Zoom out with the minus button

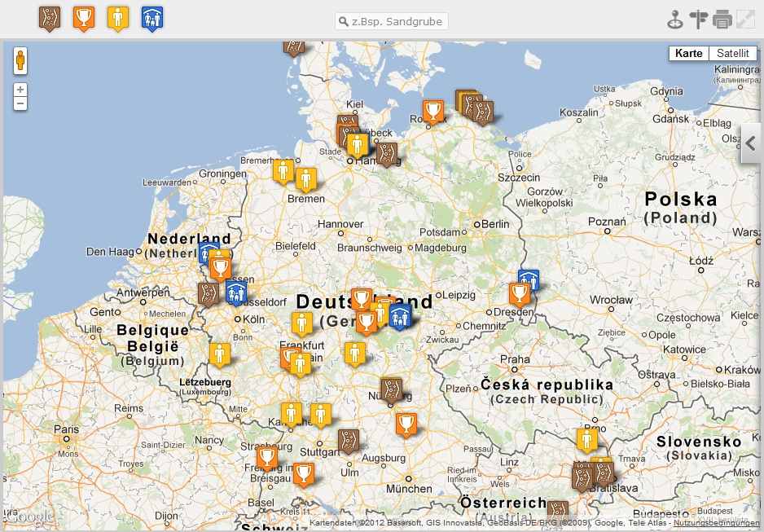pos(20,103)
